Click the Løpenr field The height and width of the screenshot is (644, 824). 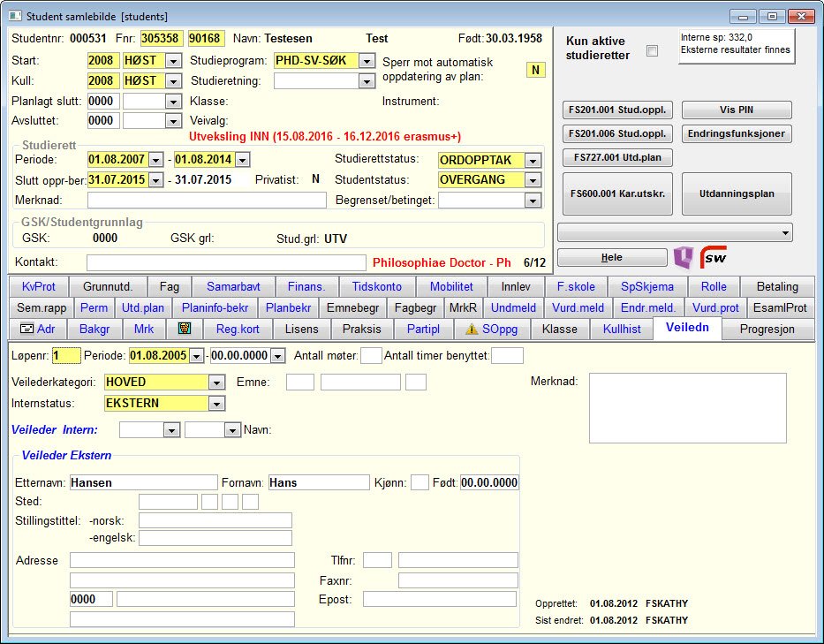coord(66,356)
